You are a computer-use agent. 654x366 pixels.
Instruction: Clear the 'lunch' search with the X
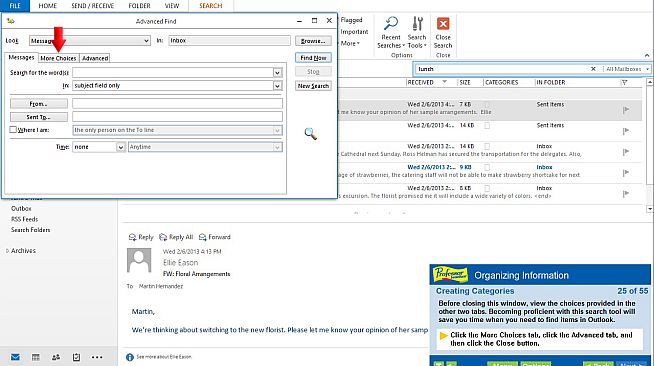[x=593, y=69]
